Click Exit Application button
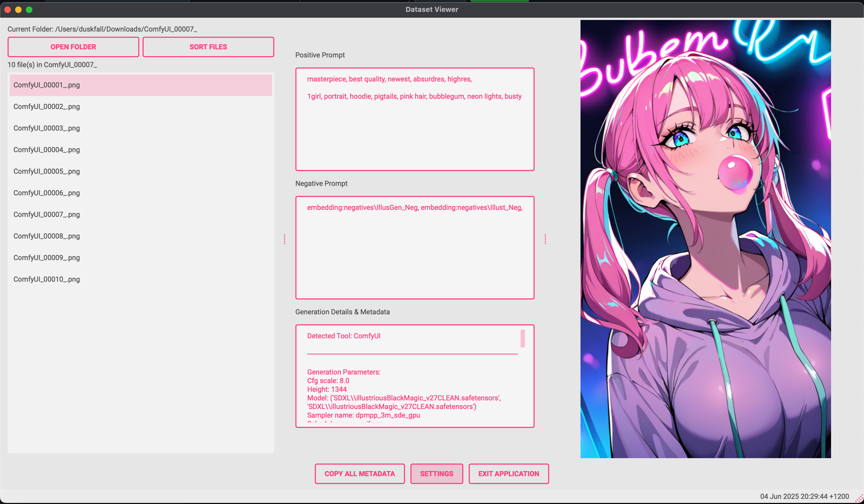 coord(508,474)
